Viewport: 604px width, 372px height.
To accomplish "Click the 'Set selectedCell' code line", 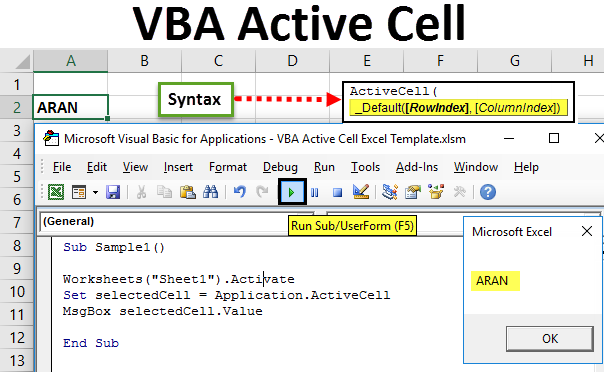I will [227, 295].
